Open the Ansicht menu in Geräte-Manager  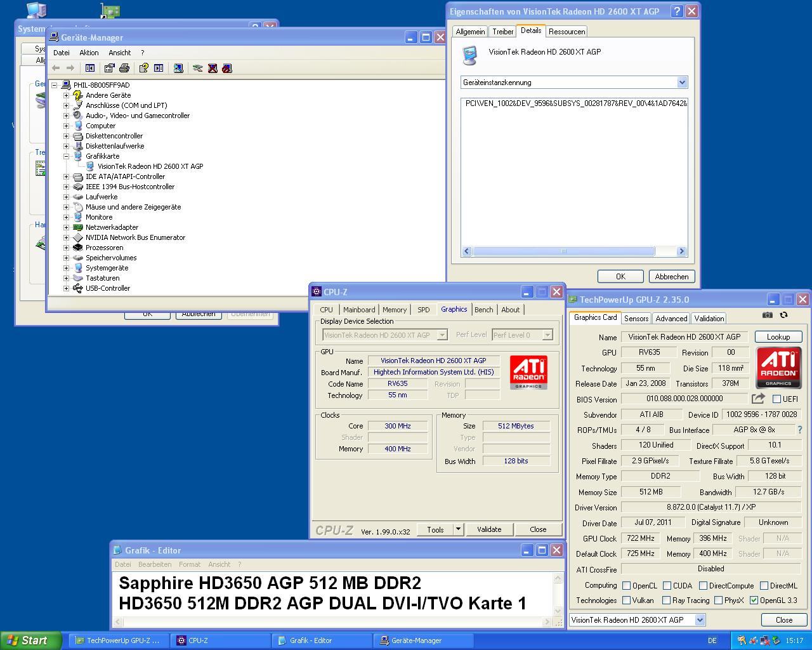(x=119, y=53)
